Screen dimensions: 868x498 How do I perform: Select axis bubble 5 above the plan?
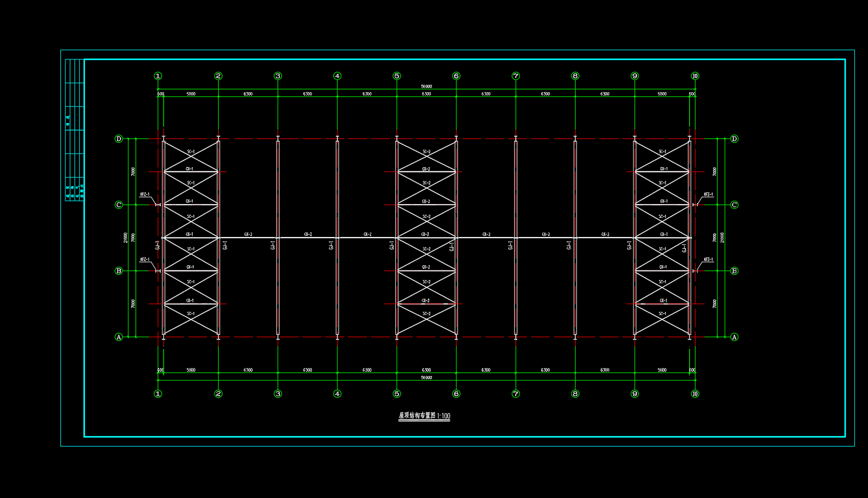(x=397, y=76)
